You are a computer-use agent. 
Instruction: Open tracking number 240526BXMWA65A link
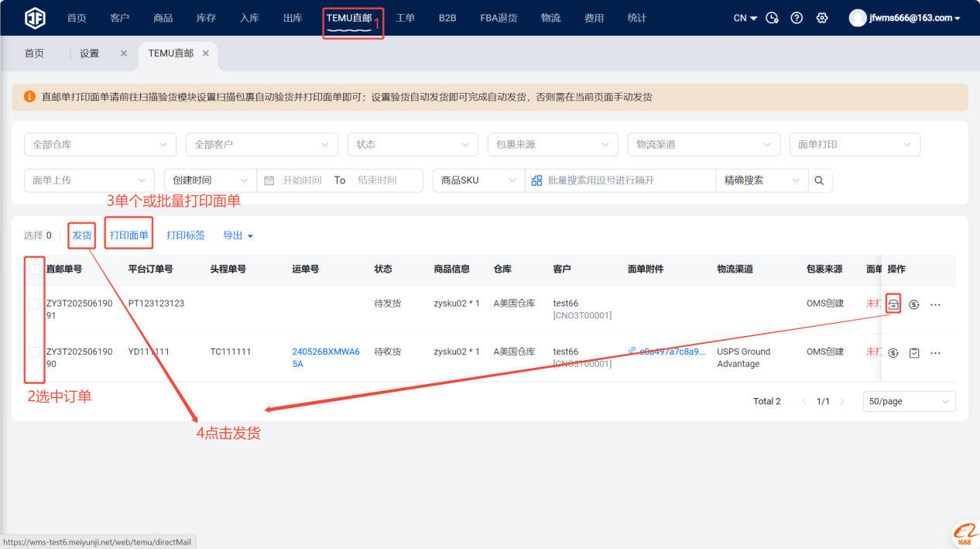pos(326,358)
